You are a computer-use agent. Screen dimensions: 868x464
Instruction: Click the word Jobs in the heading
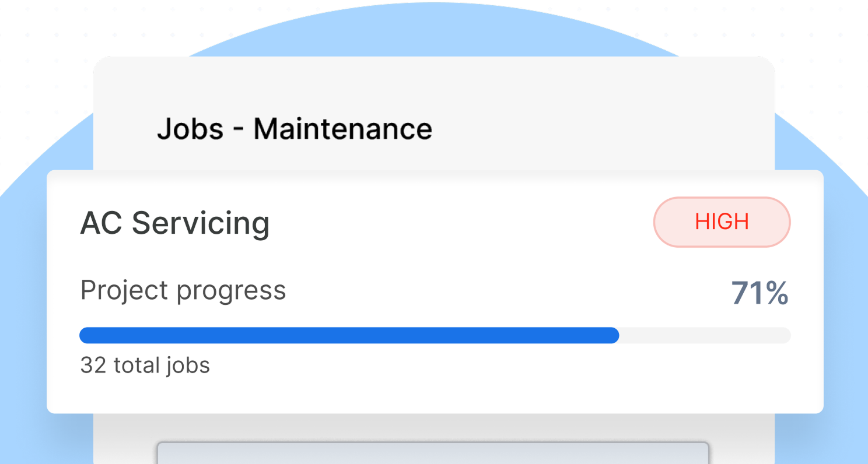[x=190, y=129]
